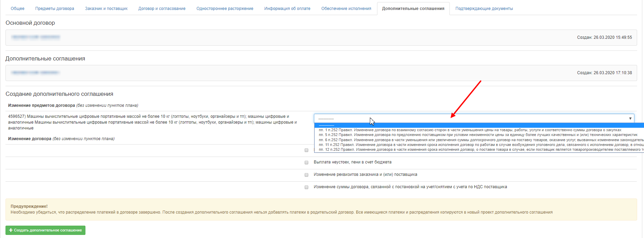Check Изменение реквизитов заказчика checkbox
The width and height of the screenshot is (644, 238).
pyautogui.click(x=306, y=175)
